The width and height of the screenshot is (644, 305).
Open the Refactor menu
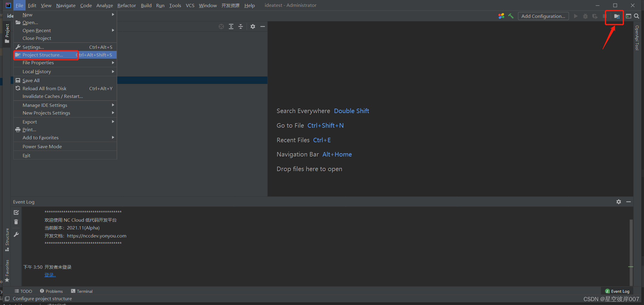tap(126, 5)
